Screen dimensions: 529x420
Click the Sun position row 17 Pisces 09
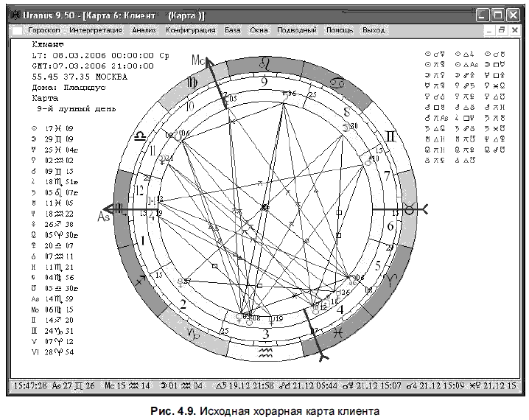(x=52, y=128)
